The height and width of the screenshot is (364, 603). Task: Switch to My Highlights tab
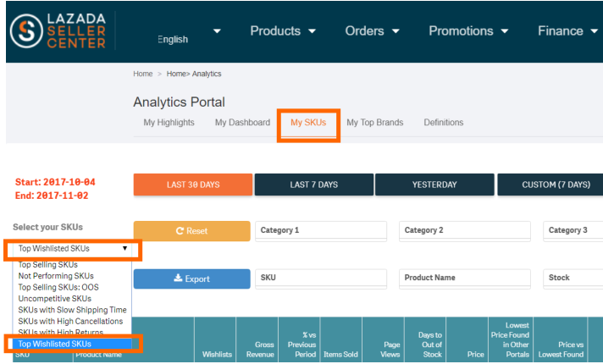169,123
